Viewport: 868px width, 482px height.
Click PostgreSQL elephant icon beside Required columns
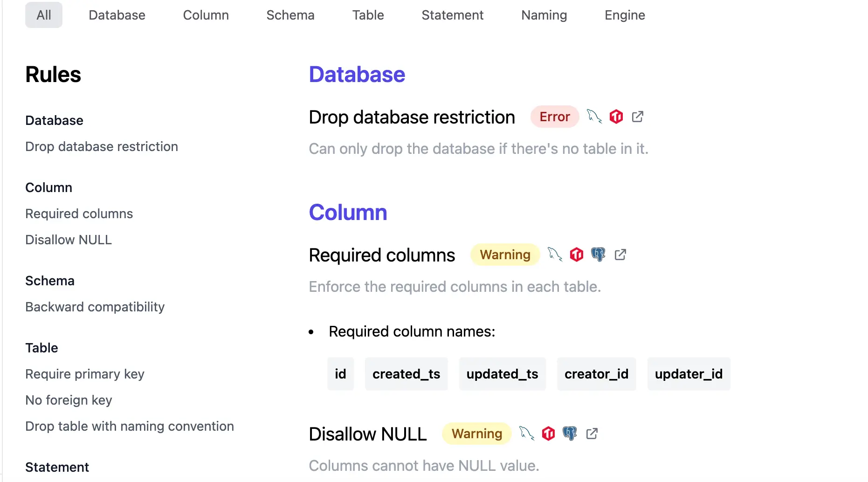598,255
